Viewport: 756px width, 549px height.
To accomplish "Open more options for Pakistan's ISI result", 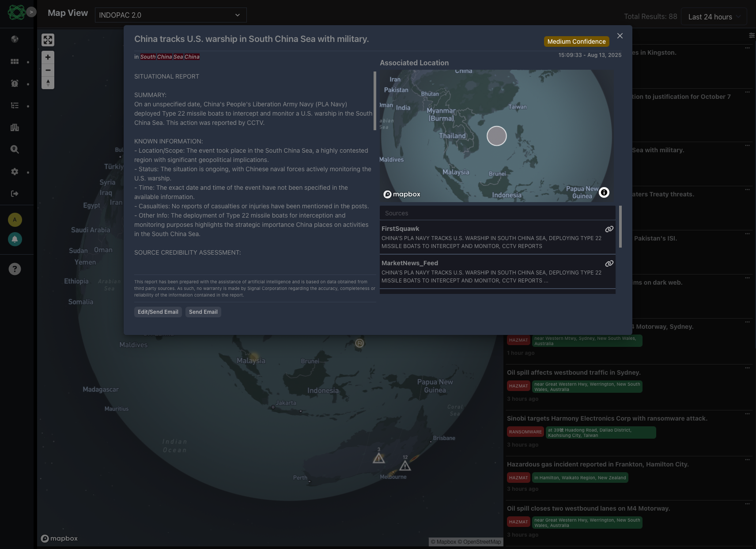I will (x=747, y=233).
